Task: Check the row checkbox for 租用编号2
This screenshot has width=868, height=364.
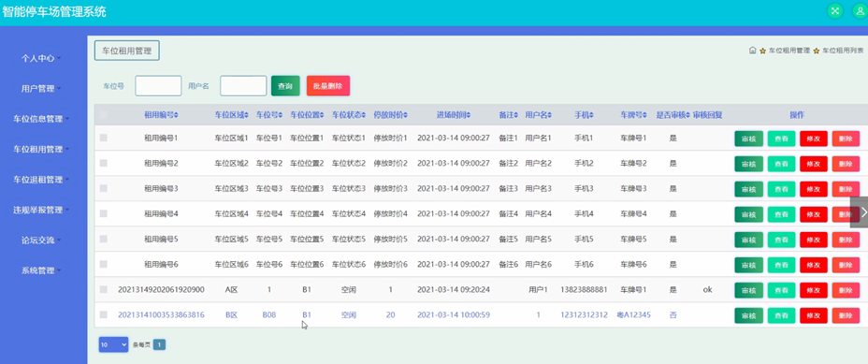Action: pyautogui.click(x=104, y=163)
